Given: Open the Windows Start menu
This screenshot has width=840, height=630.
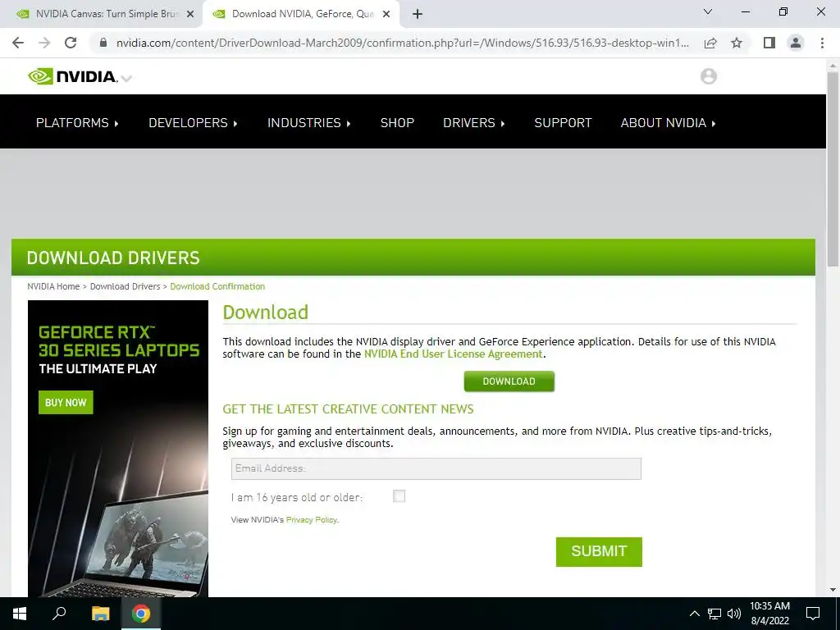Looking at the screenshot, I should click(20, 614).
